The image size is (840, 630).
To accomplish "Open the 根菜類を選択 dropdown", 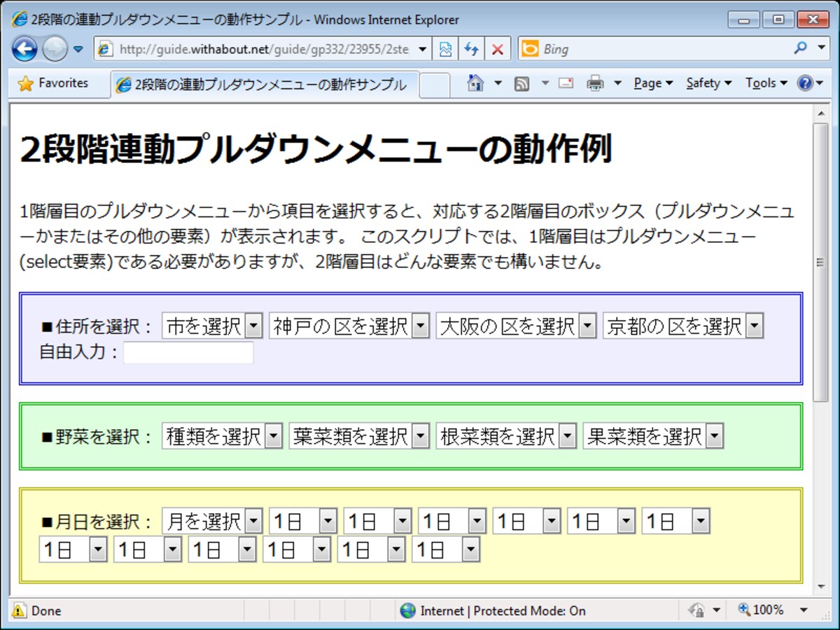I will tap(506, 436).
